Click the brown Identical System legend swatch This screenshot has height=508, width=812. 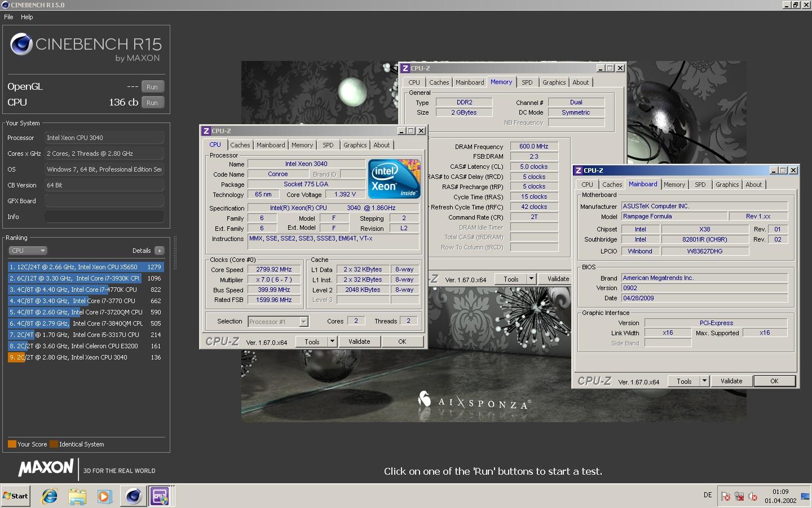[54, 444]
